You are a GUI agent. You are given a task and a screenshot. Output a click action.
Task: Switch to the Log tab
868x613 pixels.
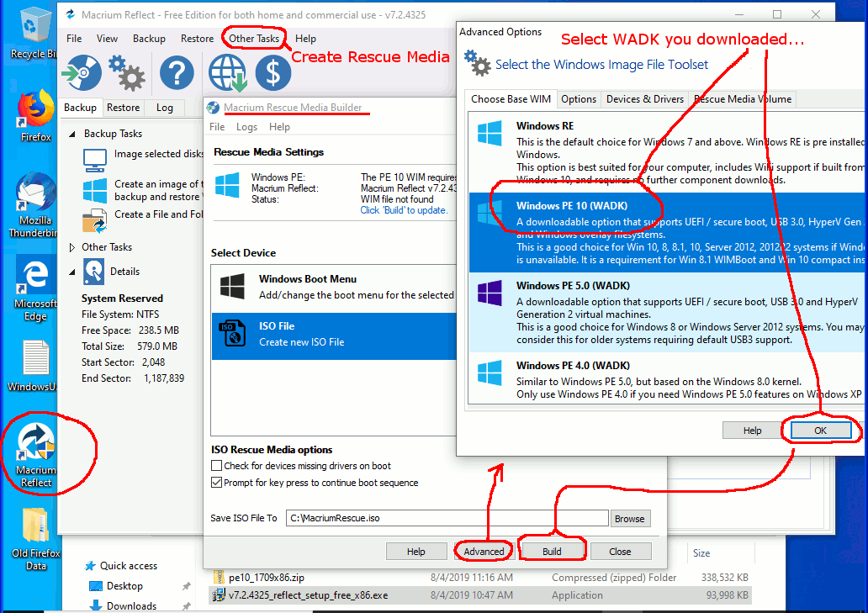[x=164, y=108]
